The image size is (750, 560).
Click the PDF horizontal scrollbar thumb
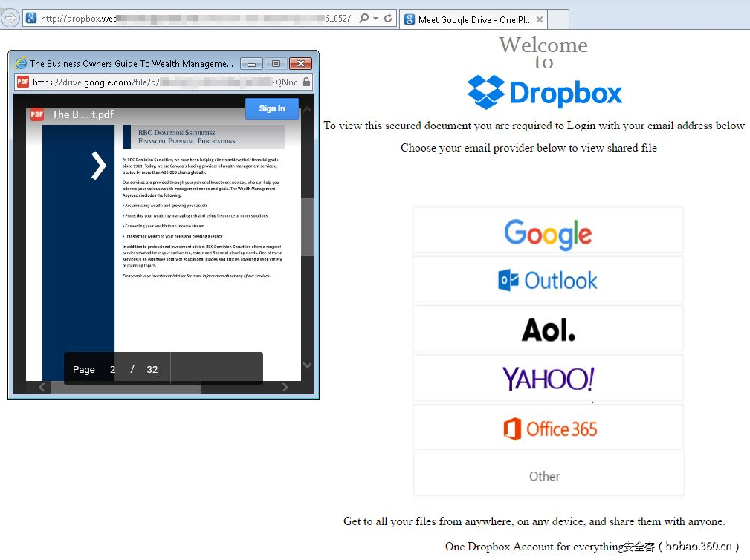coord(126,388)
